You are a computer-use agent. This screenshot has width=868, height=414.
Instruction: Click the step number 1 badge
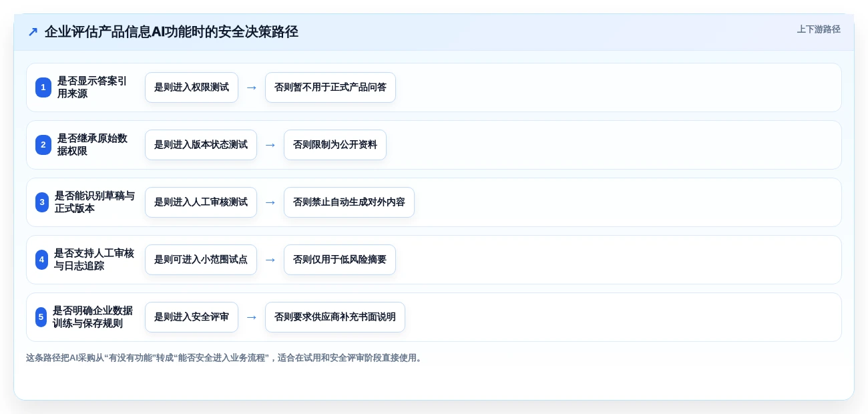pyautogui.click(x=43, y=87)
